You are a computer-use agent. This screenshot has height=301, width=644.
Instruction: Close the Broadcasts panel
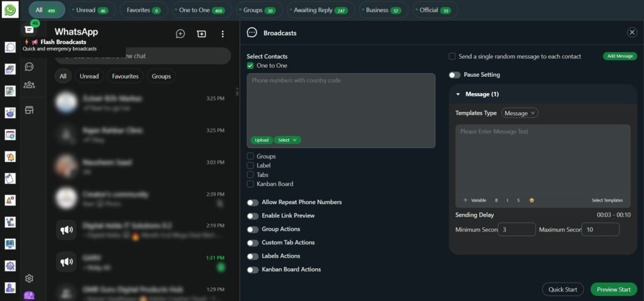(x=632, y=33)
